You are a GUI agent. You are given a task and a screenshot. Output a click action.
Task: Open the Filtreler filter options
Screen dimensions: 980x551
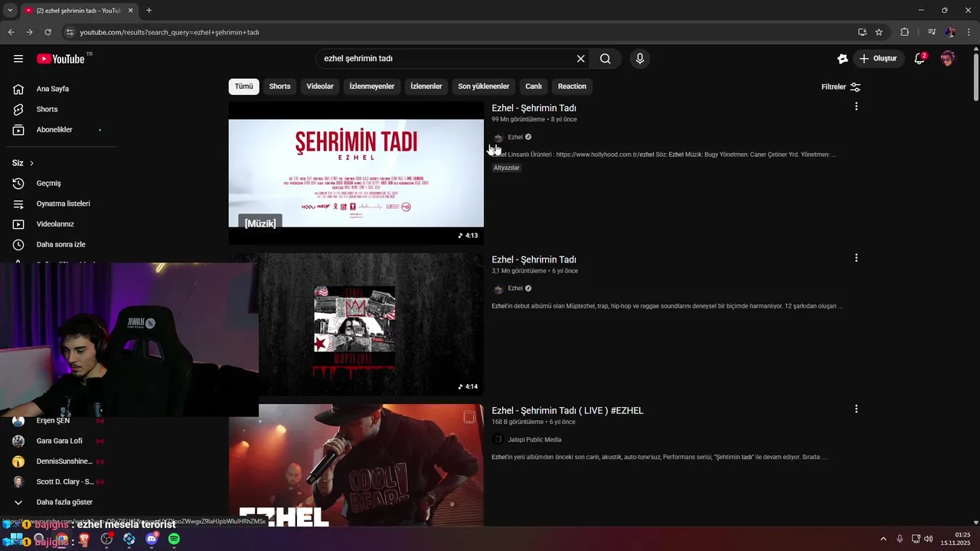841,87
